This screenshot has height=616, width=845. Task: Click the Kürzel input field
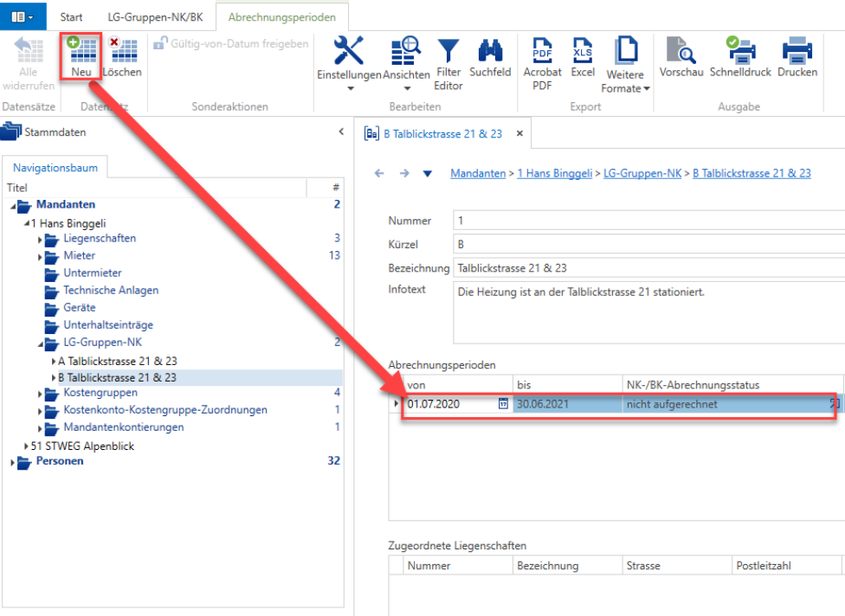point(648,245)
